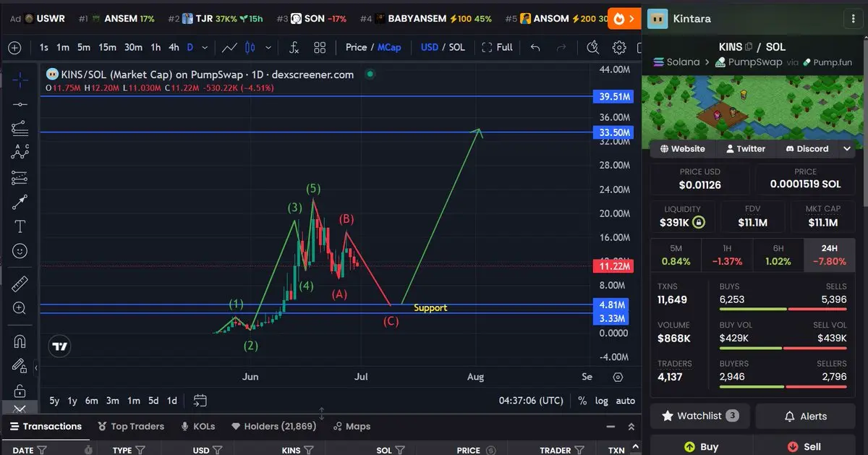868x455 pixels.
Task: Toggle auto scale on price axis
Action: pyautogui.click(x=626, y=401)
